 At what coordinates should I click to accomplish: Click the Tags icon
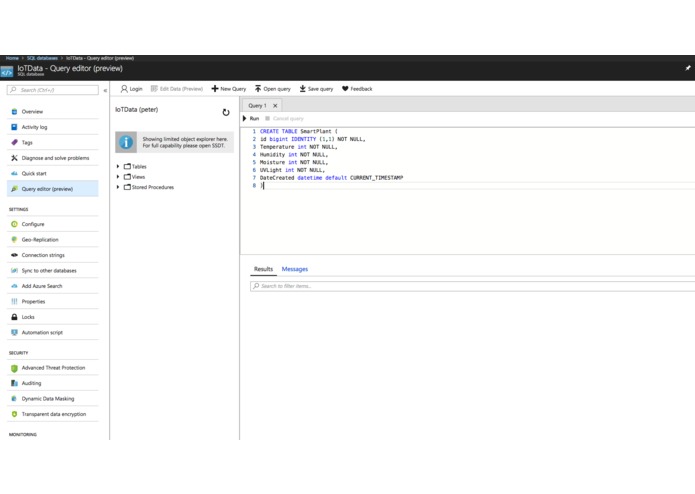click(x=14, y=143)
